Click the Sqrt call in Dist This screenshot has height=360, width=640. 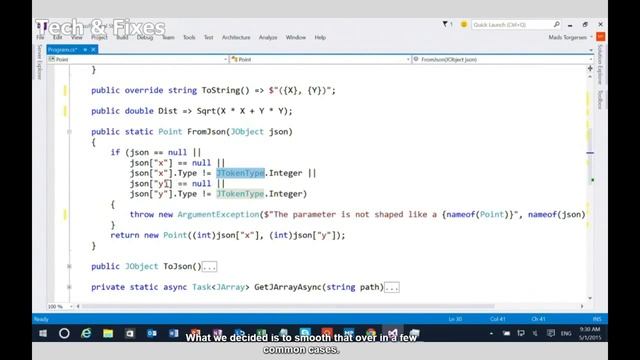tap(206, 111)
